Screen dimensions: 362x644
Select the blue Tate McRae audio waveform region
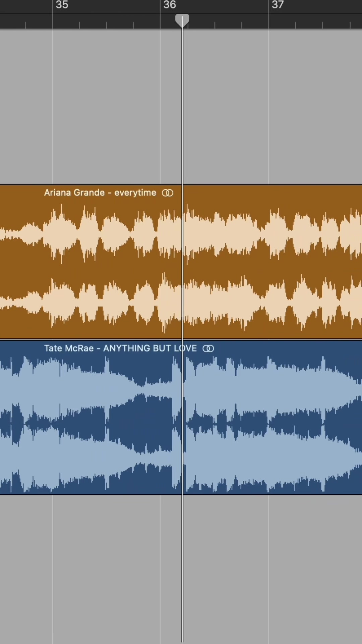(x=181, y=417)
